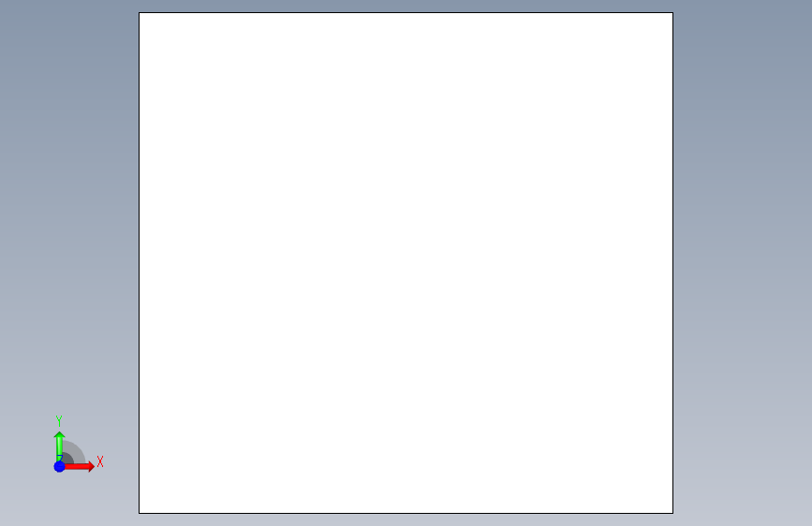Select the white square face center
Viewport: 812px width, 526px height.
click(406, 263)
